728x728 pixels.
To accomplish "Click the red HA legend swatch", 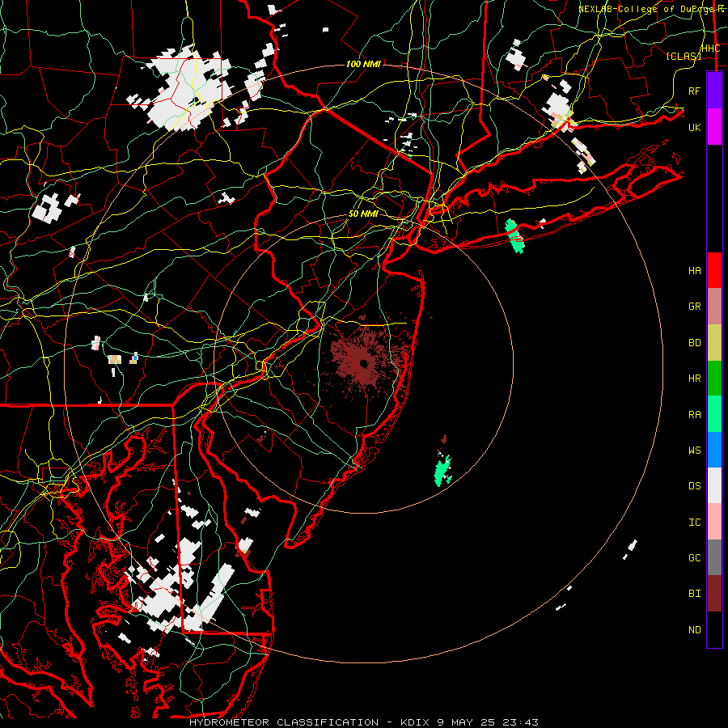I will (714, 270).
